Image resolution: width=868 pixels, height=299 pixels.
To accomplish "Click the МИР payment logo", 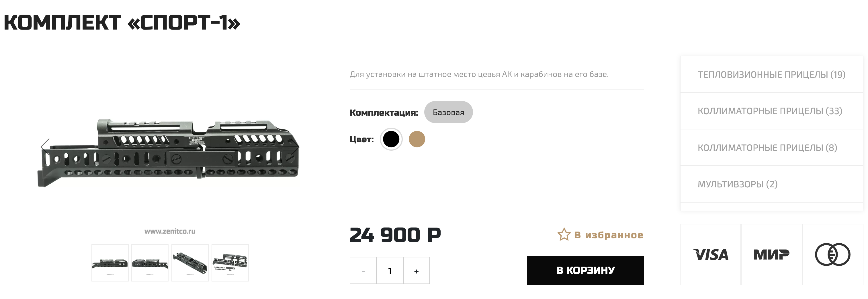I will [771, 255].
